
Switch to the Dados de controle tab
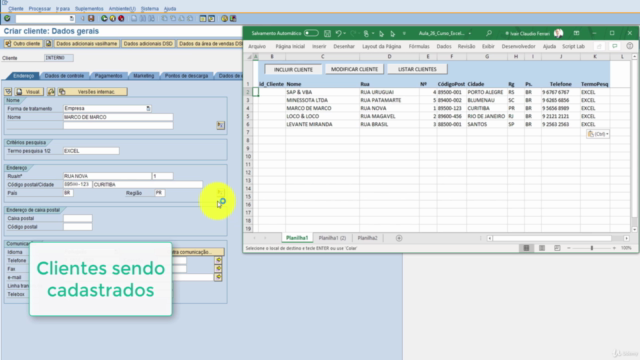[x=64, y=76]
